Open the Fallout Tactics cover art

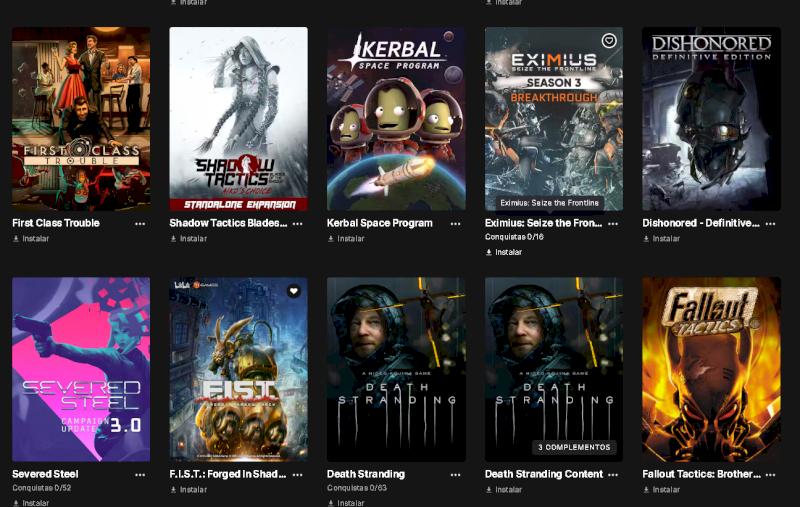711,369
